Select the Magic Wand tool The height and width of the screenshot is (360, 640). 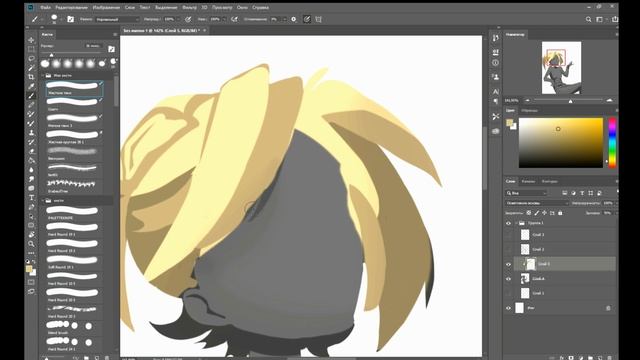pos(31,68)
